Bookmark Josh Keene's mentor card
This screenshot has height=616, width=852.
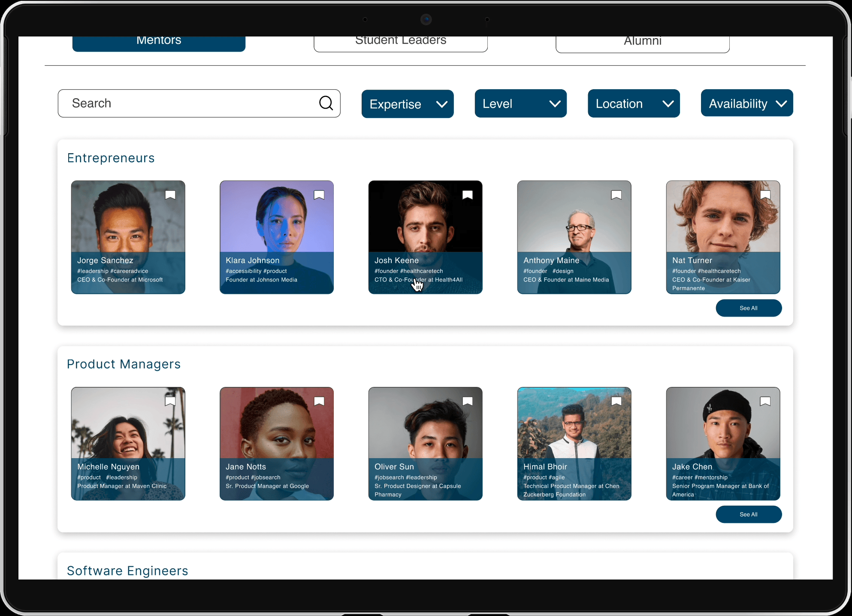tap(468, 195)
